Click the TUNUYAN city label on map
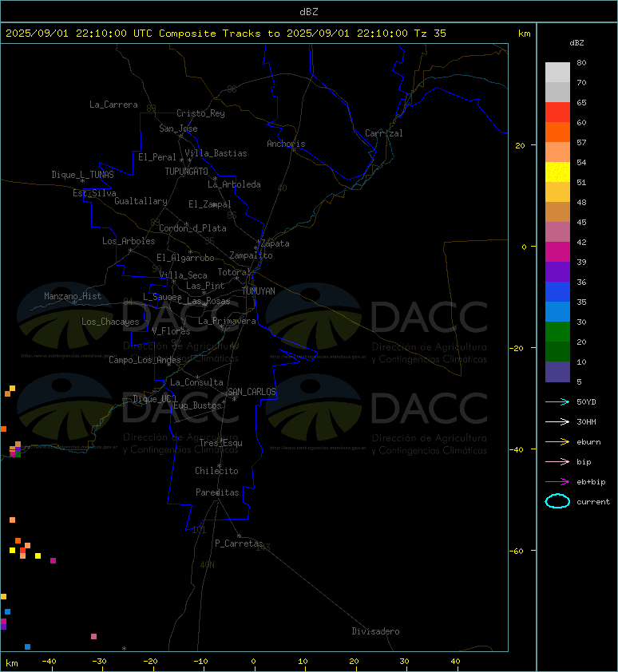The image size is (618, 672). (259, 291)
